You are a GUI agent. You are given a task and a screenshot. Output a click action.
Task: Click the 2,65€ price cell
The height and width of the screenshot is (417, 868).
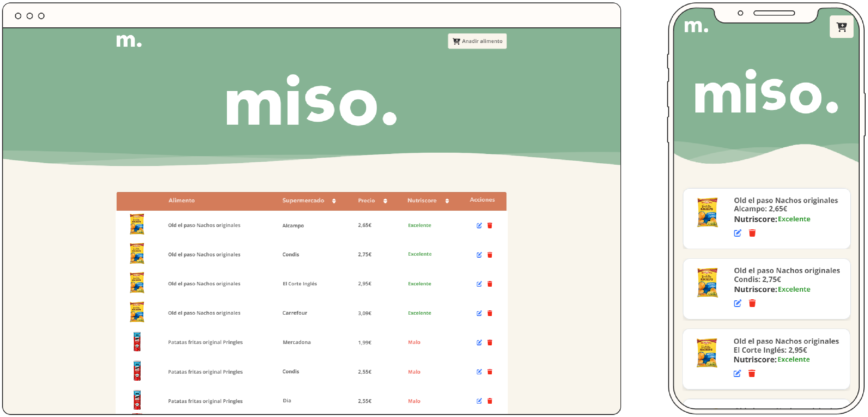365,225
